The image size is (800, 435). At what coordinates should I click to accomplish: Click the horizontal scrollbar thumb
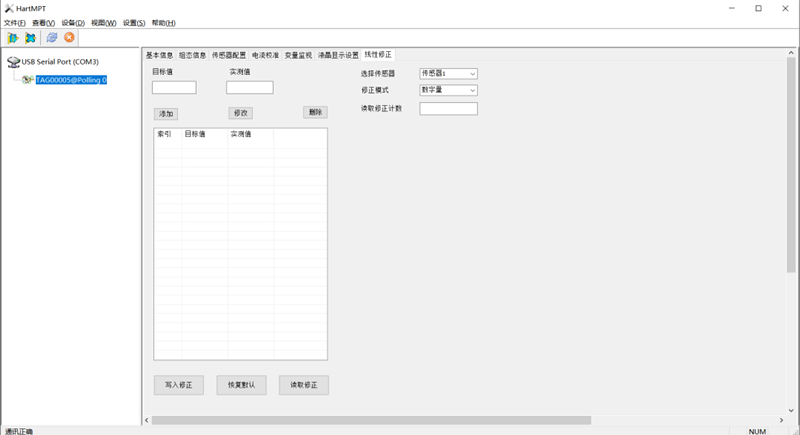[x=371, y=420]
